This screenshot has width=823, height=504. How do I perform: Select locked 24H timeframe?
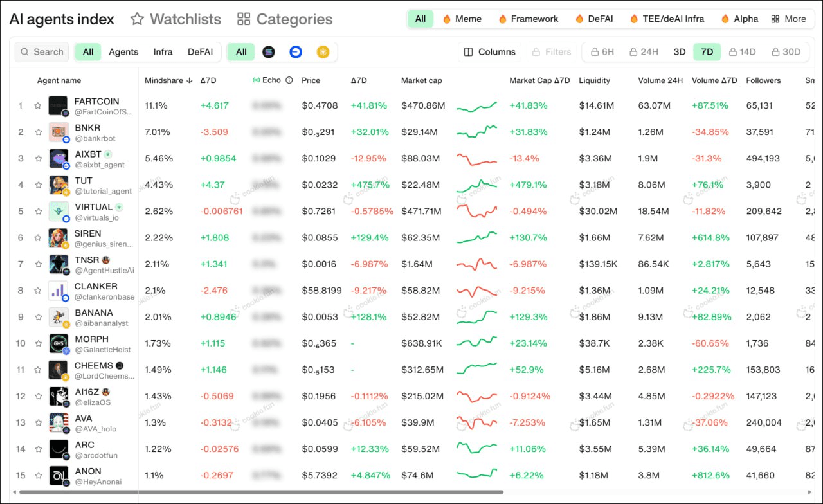pyautogui.click(x=644, y=52)
